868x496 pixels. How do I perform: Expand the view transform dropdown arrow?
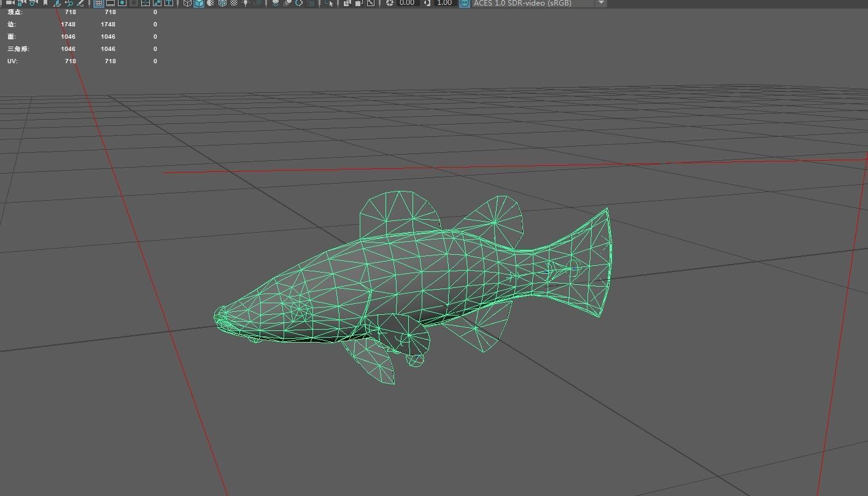pyautogui.click(x=601, y=3)
